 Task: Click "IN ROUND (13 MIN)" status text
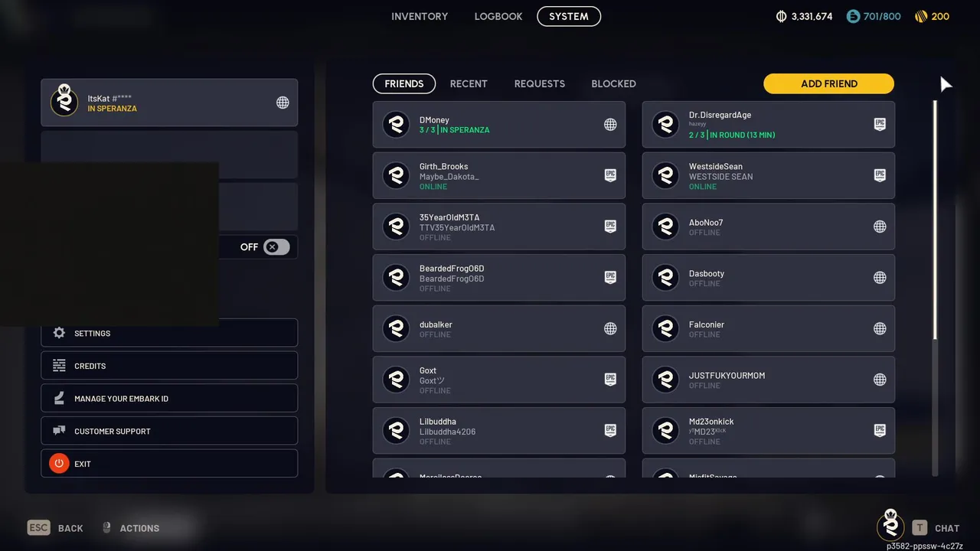coord(742,135)
